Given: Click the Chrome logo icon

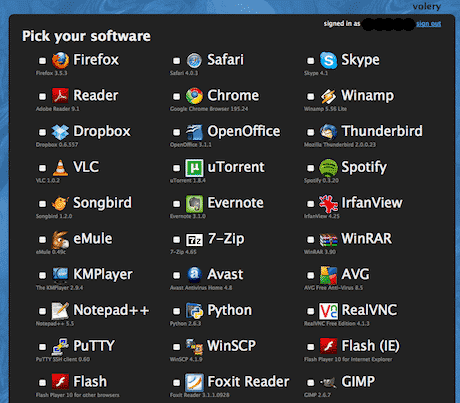Looking at the screenshot, I should (194, 96).
